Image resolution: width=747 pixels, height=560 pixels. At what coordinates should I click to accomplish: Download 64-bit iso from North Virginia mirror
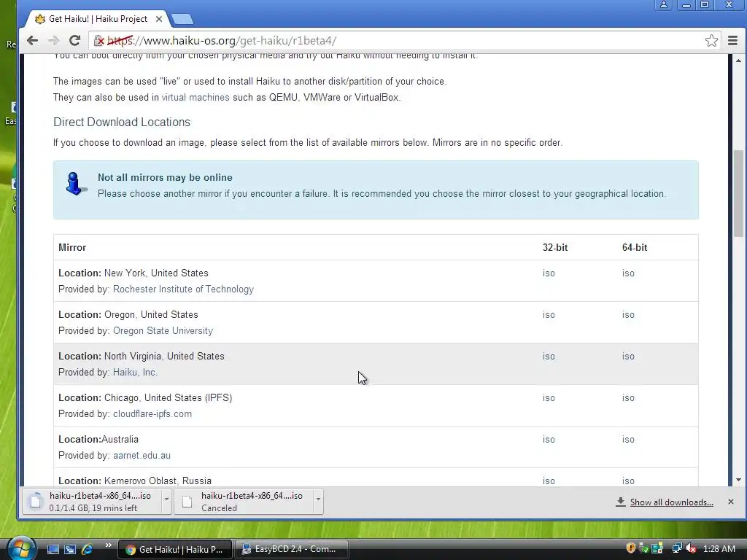(x=628, y=356)
